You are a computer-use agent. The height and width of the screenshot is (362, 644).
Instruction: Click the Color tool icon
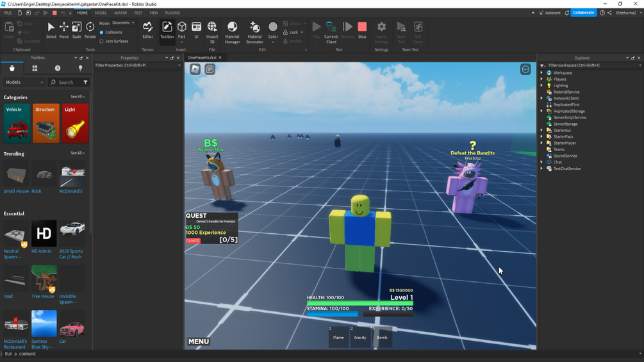(273, 27)
